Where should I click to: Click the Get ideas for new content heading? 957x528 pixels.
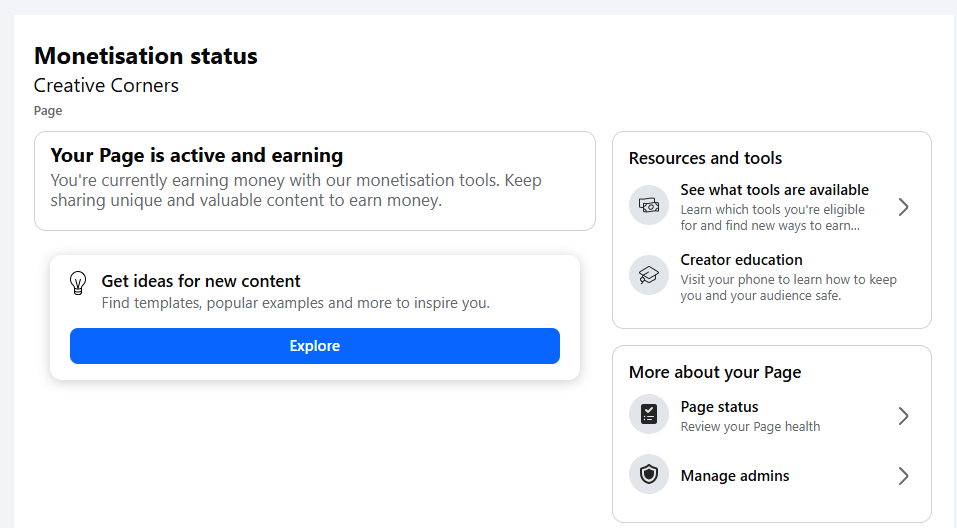tap(201, 281)
